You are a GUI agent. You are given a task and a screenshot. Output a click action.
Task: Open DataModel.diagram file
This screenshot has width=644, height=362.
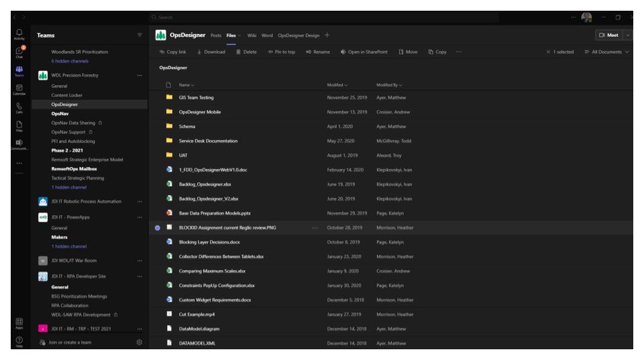199,328
